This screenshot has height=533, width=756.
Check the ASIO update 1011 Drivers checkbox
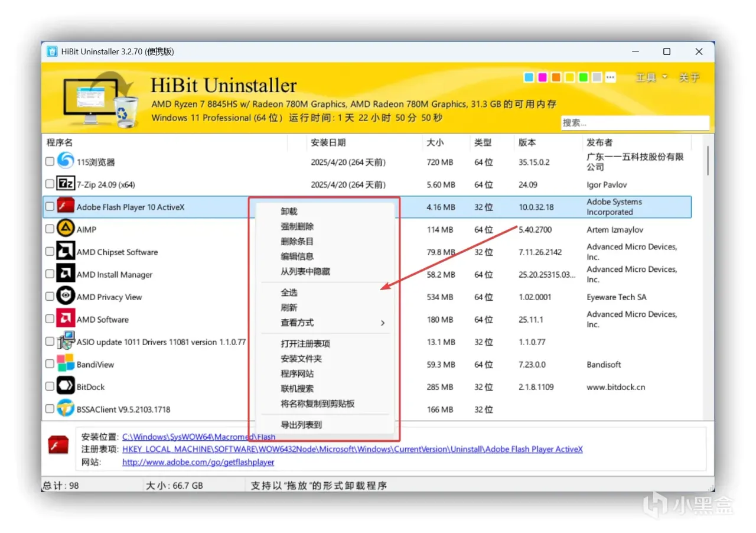tap(50, 342)
